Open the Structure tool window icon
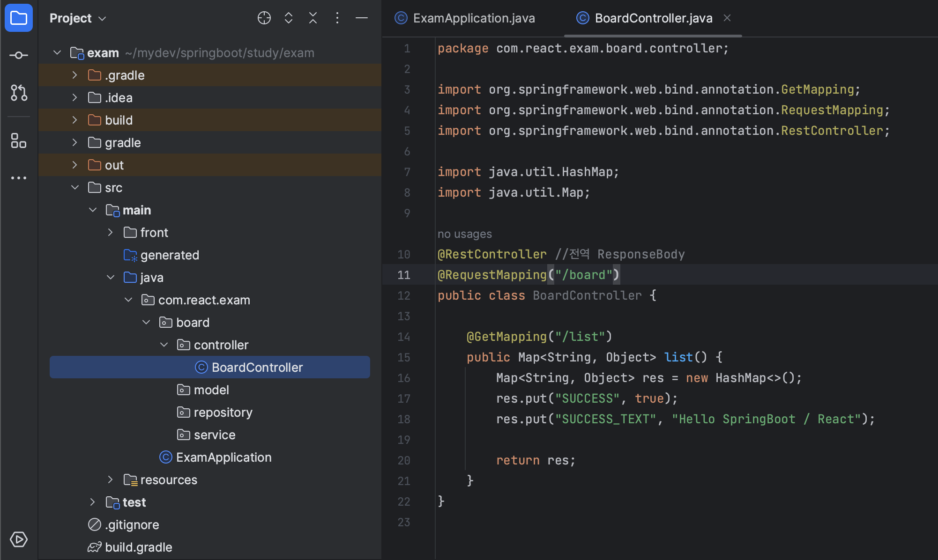The height and width of the screenshot is (560, 938). click(x=19, y=140)
